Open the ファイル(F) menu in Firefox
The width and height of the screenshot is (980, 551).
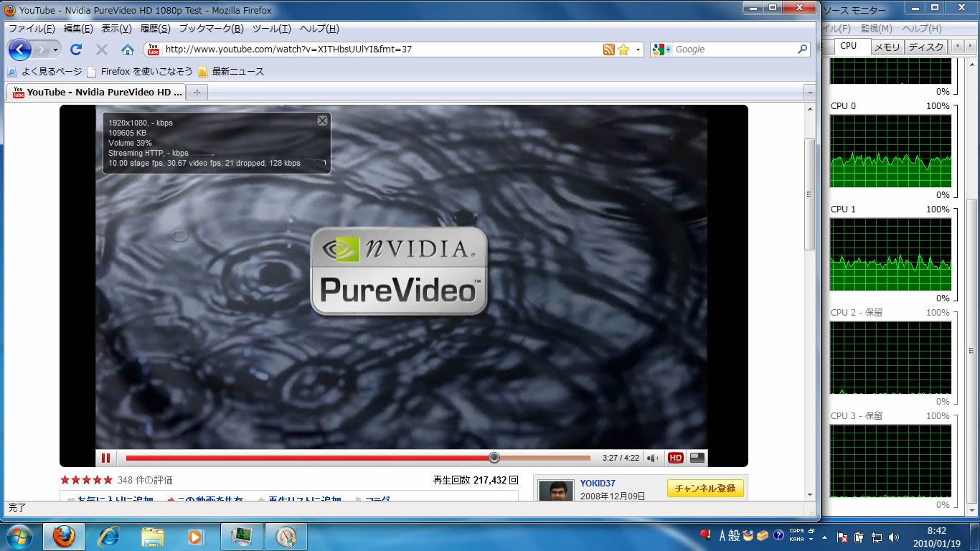(32, 29)
